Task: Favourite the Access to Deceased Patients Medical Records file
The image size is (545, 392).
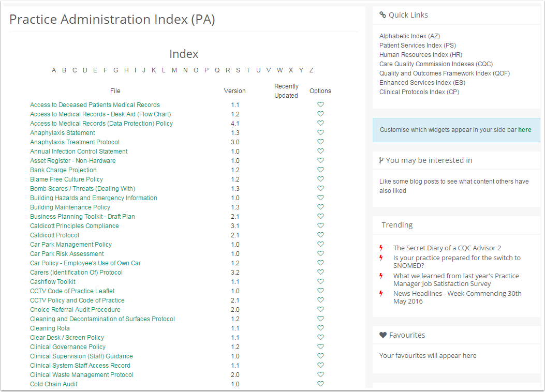Action: [320, 105]
